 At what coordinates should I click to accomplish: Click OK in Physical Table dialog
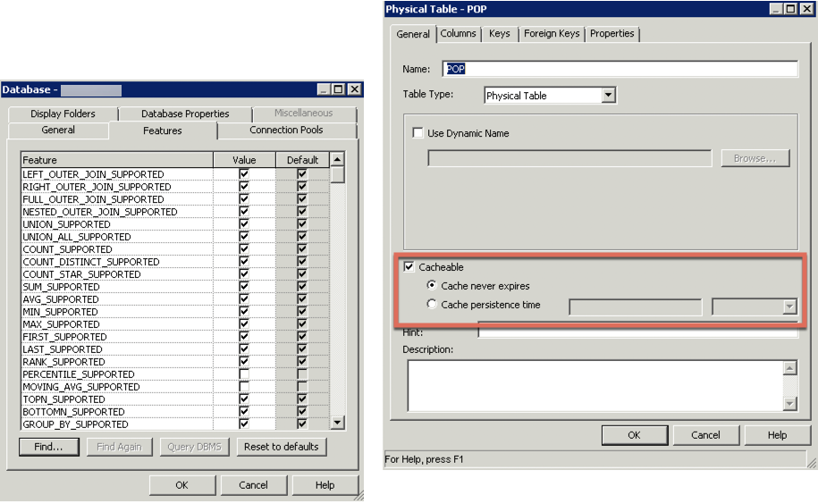coord(635,435)
